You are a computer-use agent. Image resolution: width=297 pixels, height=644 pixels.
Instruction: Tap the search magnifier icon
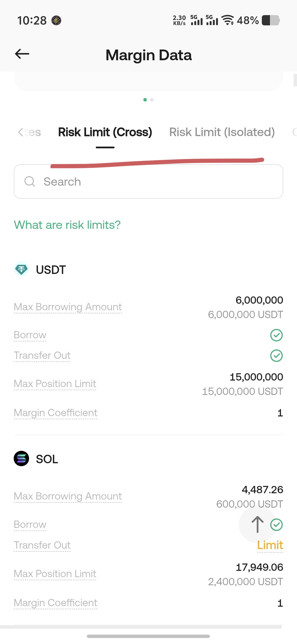(30, 181)
